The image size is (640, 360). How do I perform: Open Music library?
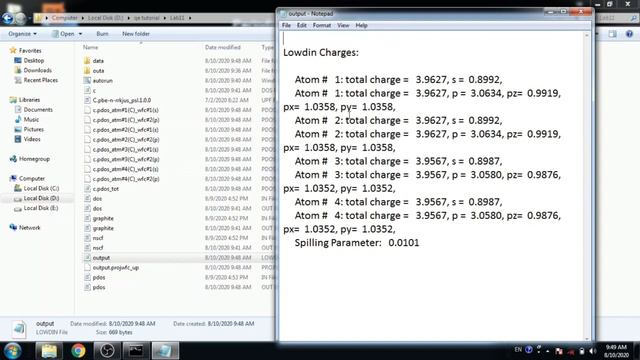[31, 119]
